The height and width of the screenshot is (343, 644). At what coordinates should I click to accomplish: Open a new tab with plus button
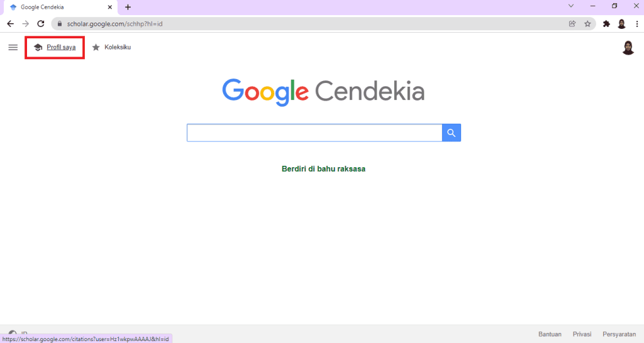point(128,7)
